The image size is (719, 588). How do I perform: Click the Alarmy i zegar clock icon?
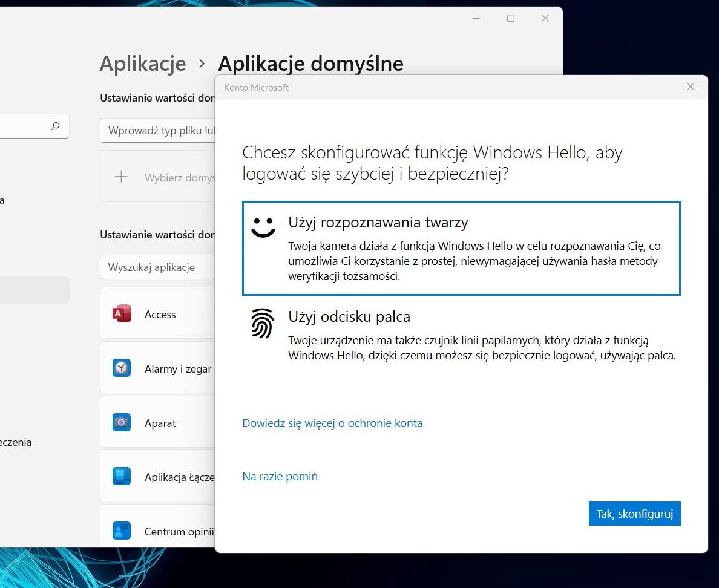(x=122, y=368)
